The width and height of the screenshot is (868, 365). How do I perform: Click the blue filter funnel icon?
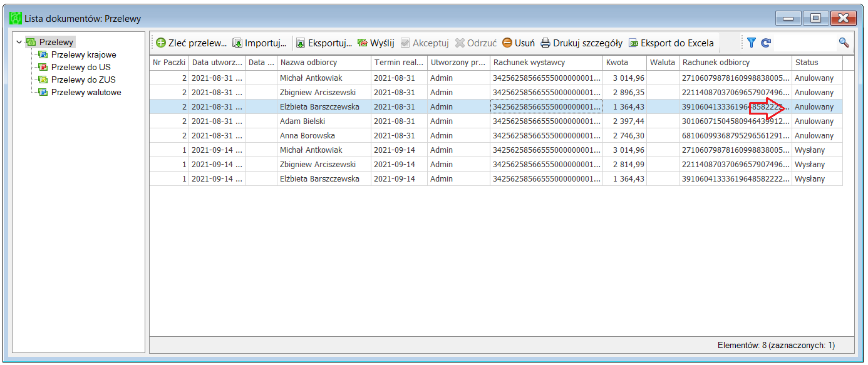coord(752,43)
